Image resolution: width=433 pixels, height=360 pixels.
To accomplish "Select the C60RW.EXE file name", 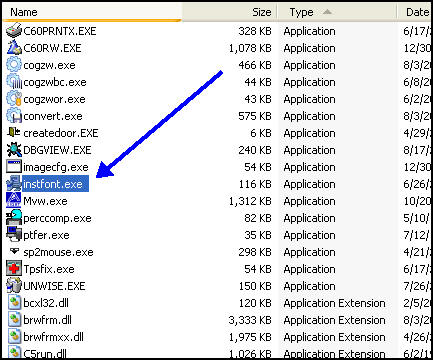I will (x=52, y=48).
